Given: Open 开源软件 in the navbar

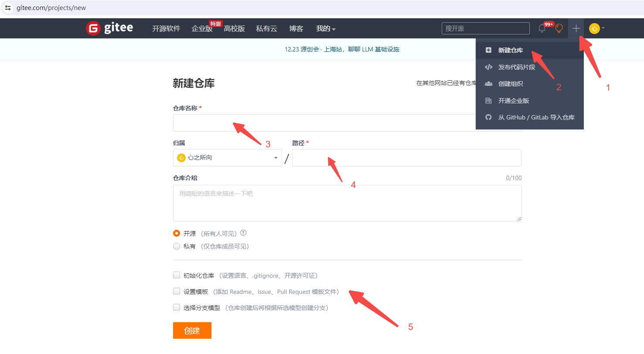Looking at the screenshot, I should tap(166, 29).
